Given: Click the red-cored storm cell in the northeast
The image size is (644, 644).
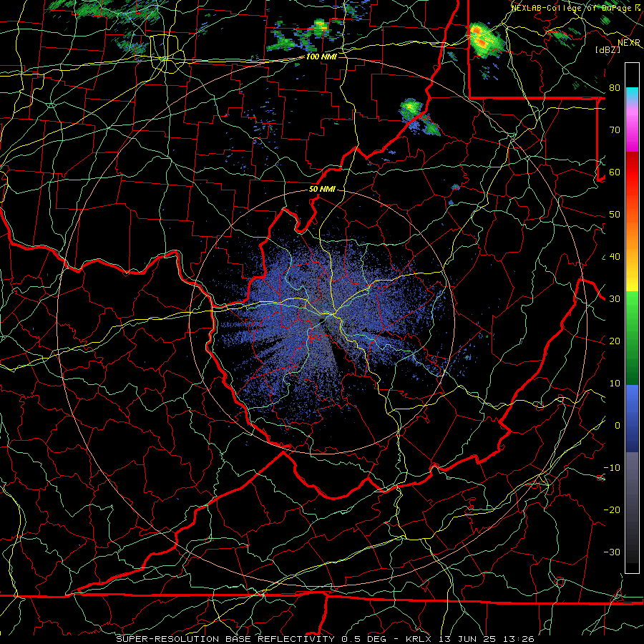Looking at the screenshot, I should (485, 40).
